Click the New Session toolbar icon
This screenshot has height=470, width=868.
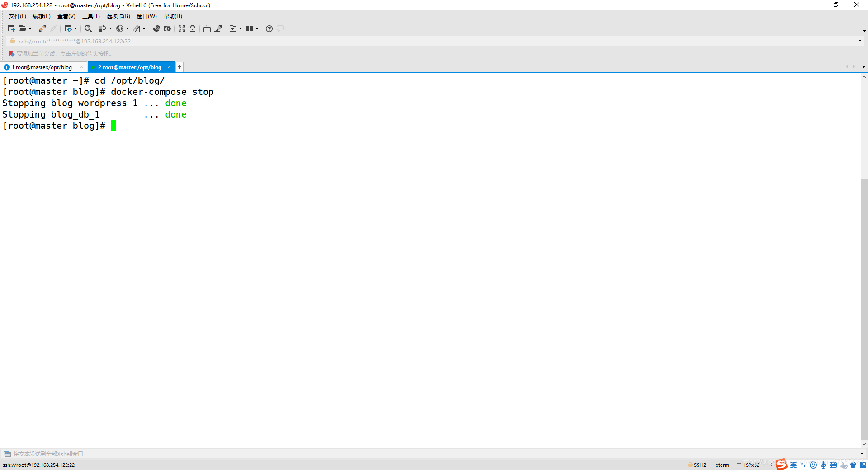click(x=11, y=28)
